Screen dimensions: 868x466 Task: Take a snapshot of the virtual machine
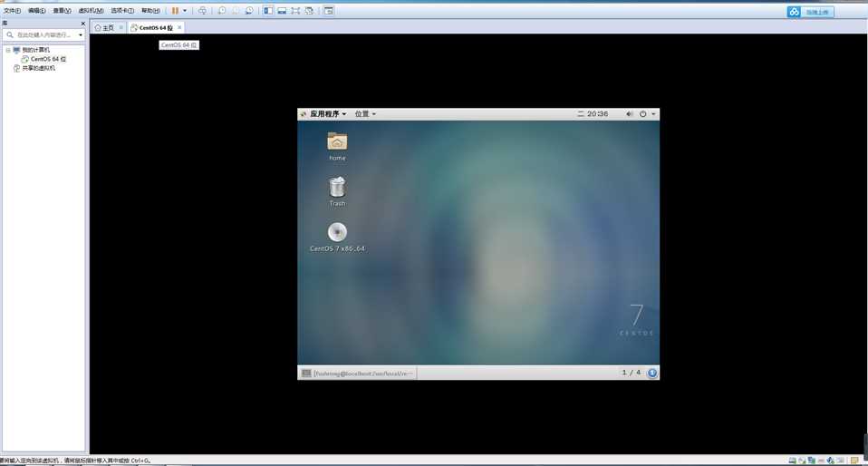pyautogui.click(x=222, y=11)
